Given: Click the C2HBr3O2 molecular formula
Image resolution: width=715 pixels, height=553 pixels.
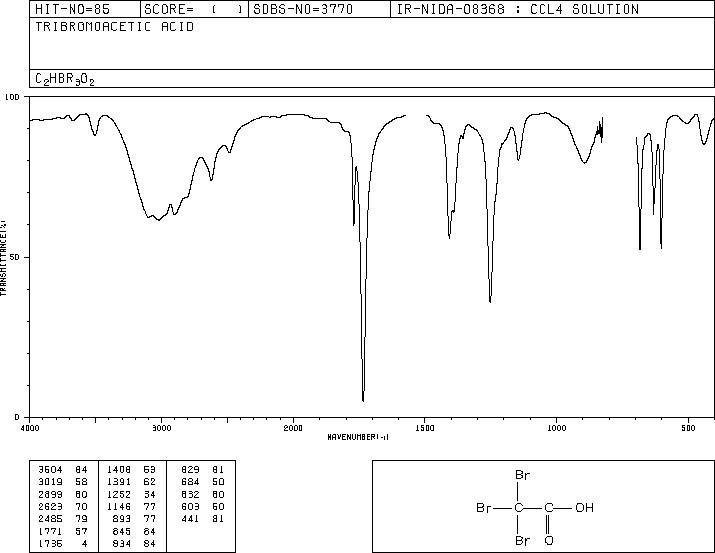Looking at the screenshot, I should (x=65, y=79).
